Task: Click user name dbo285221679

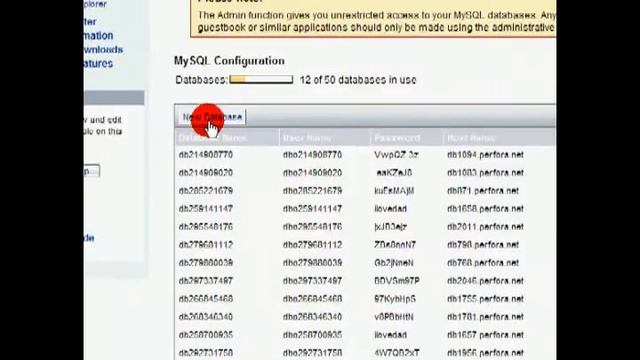Action: point(312,191)
